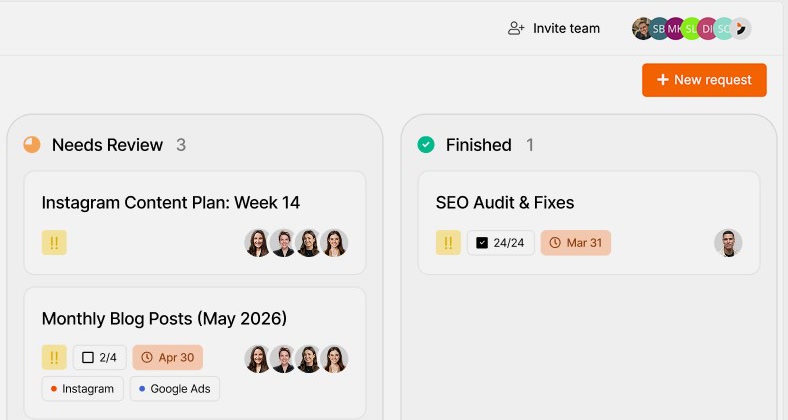Click the Mar 31 due date badge
This screenshot has height=420, width=788.
coord(576,243)
